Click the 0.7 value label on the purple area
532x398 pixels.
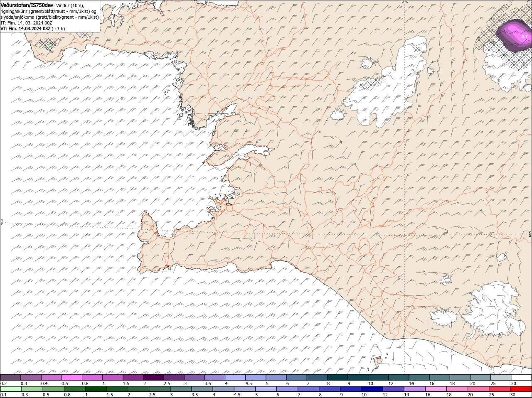click(x=525, y=37)
